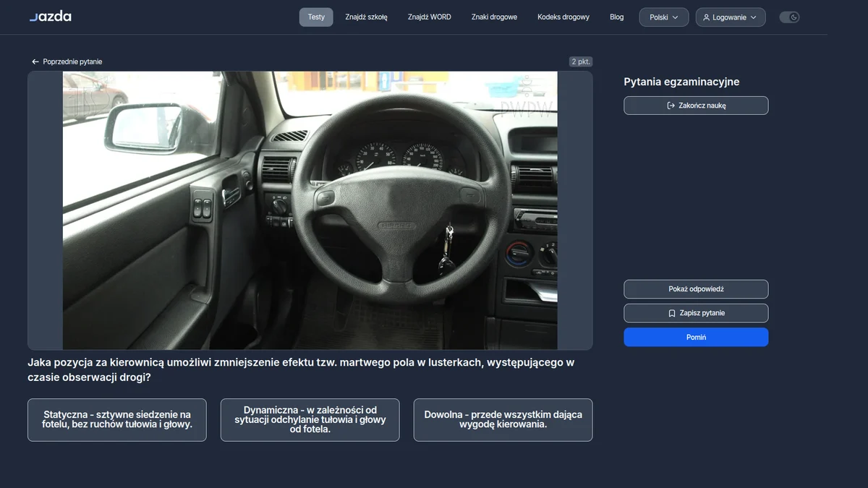The height and width of the screenshot is (488, 868).
Task: Go to the Jazda logo homepage
Action: [50, 17]
